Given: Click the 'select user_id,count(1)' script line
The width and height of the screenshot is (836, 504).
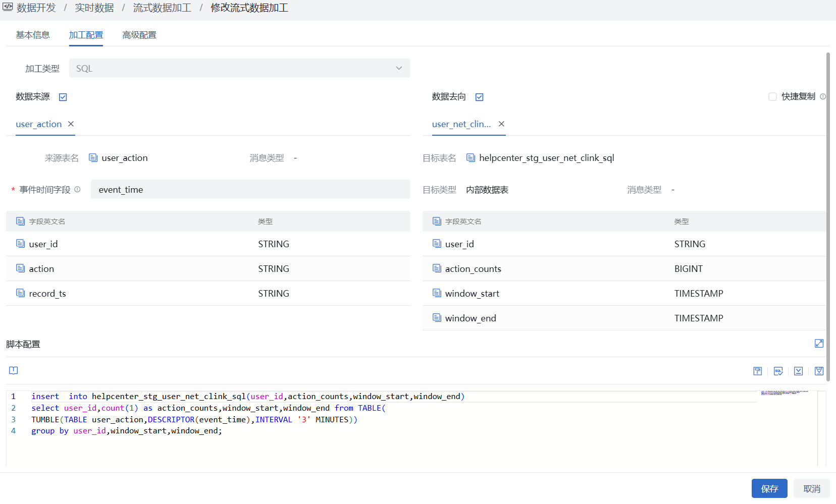Looking at the screenshot, I should (x=208, y=408).
